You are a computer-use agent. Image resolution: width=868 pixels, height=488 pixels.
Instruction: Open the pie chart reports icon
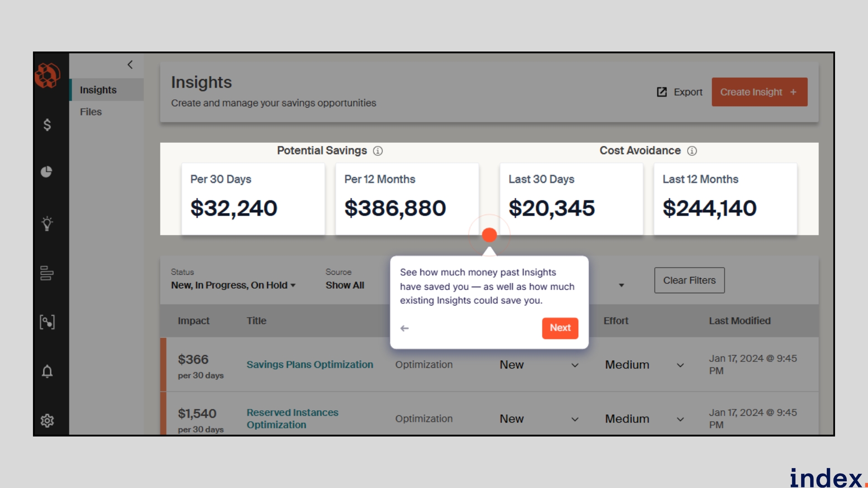point(47,172)
